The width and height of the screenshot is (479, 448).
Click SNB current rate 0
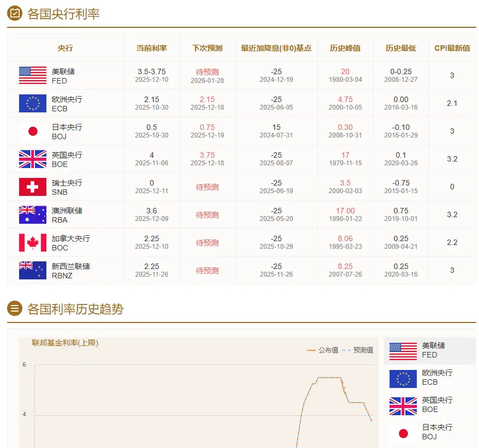[x=152, y=183]
